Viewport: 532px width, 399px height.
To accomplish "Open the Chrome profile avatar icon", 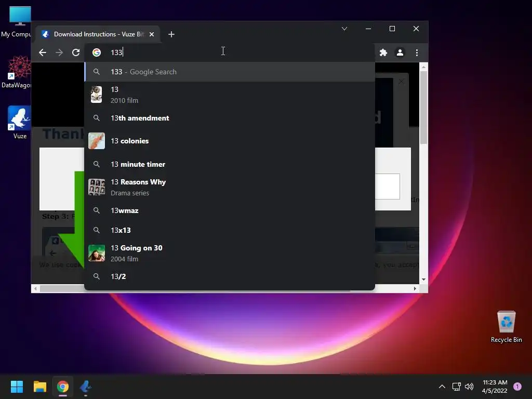I will point(400,52).
